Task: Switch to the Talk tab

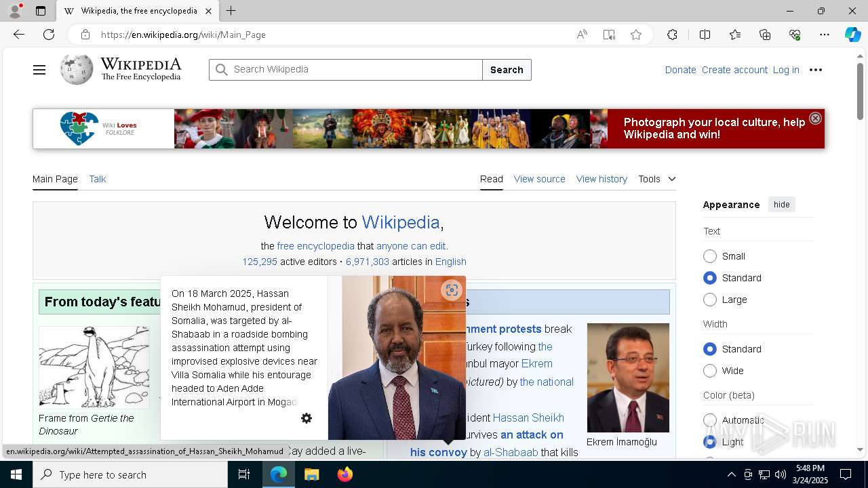Action: pyautogui.click(x=98, y=179)
